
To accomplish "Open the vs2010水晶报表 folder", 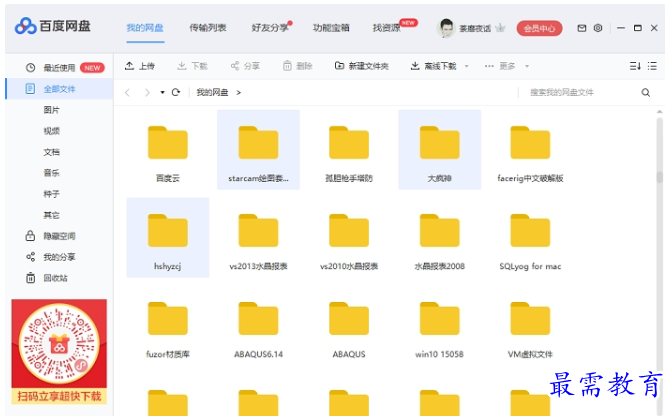I will click(x=349, y=238).
